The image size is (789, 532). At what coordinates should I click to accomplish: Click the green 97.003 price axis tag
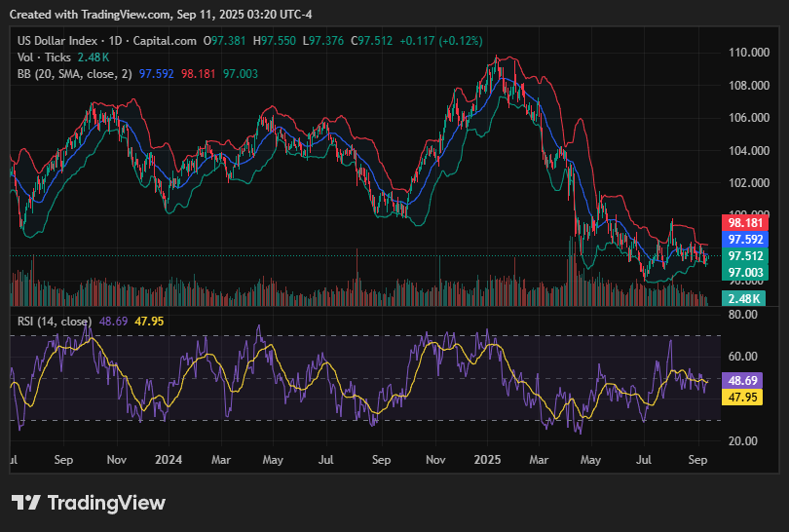(745, 272)
